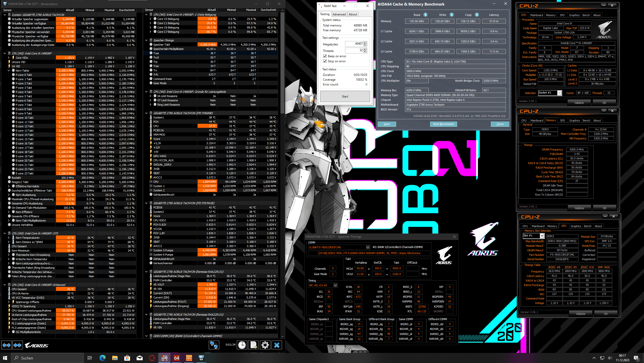
Task: Increase Megabytes value with up stepper
Action: tap(365, 43)
